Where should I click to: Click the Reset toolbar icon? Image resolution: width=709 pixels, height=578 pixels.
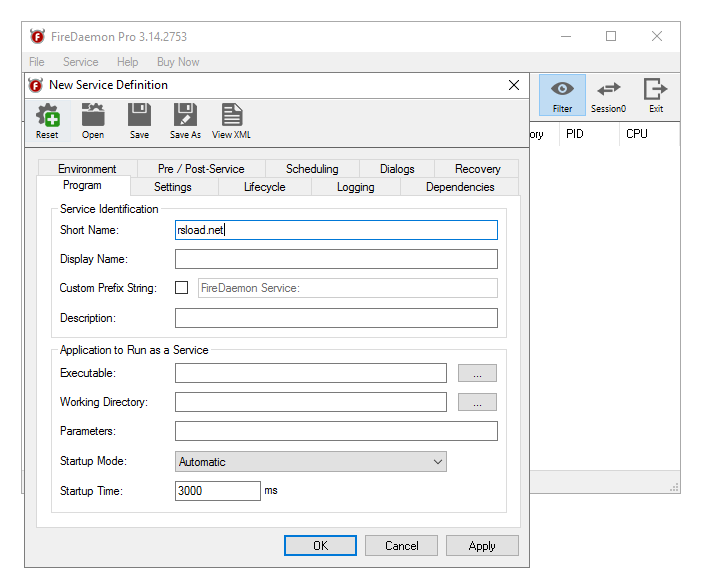[47, 121]
